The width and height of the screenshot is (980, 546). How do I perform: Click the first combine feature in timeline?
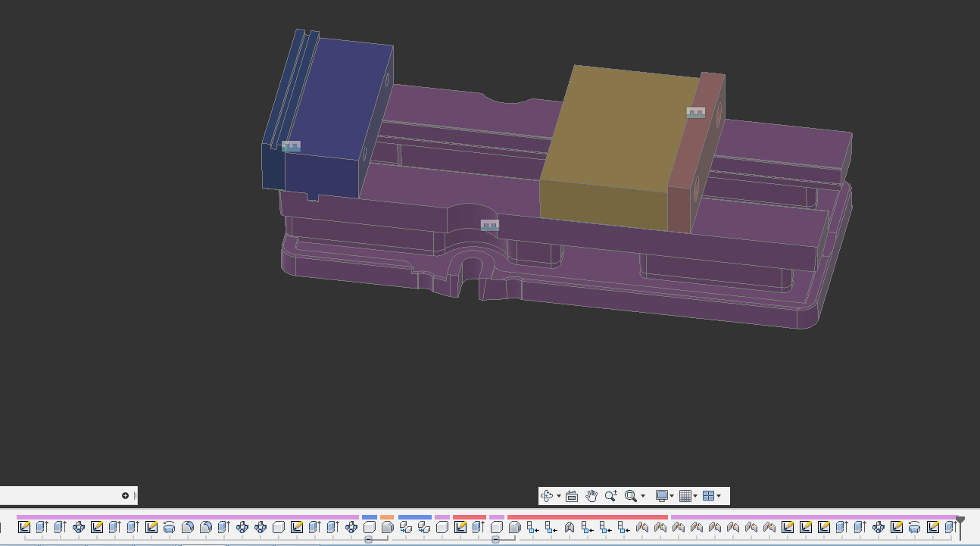[x=406, y=527]
